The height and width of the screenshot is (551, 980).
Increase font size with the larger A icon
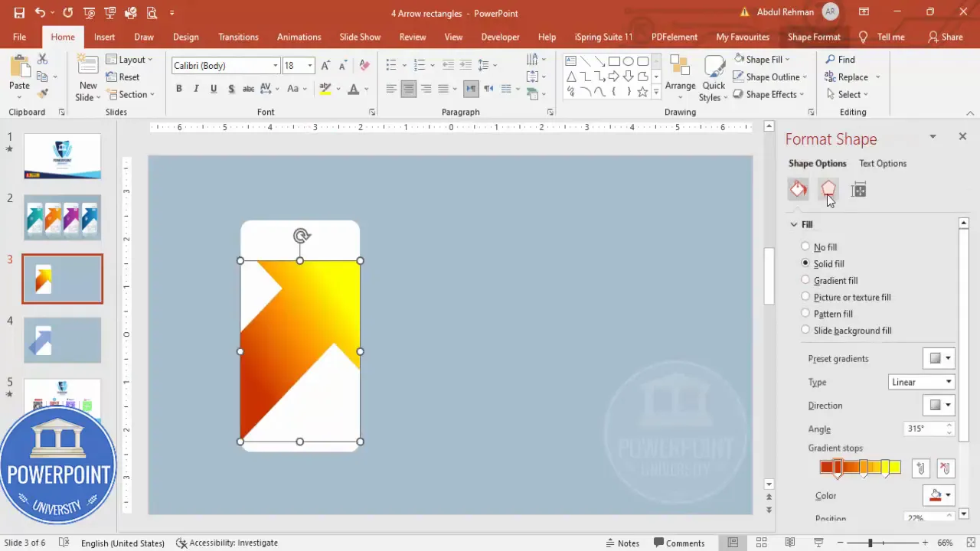click(325, 66)
